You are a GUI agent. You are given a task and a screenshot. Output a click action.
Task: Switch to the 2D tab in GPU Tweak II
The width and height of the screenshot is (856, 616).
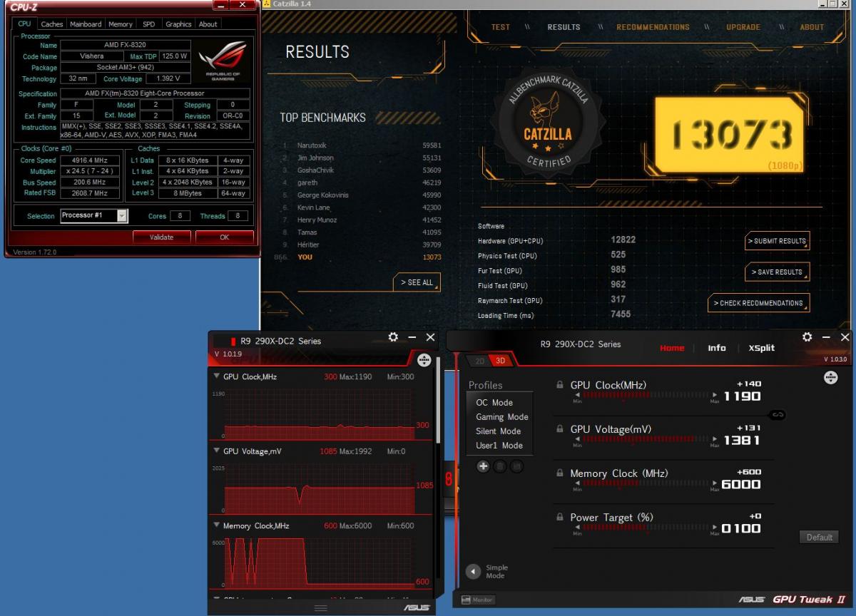coord(479,361)
